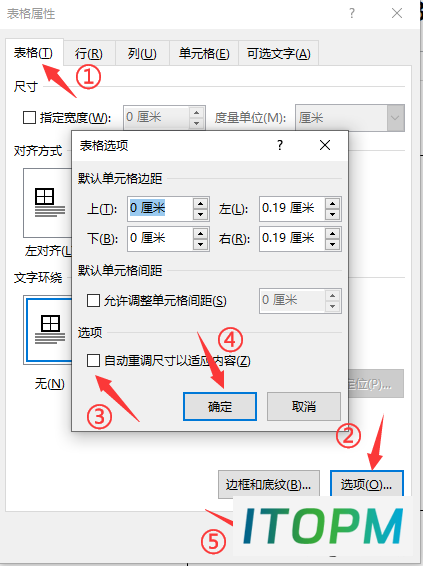Click the 确定 button in 表格选项
Screen dimensions: 423x566
pyautogui.click(x=220, y=406)
